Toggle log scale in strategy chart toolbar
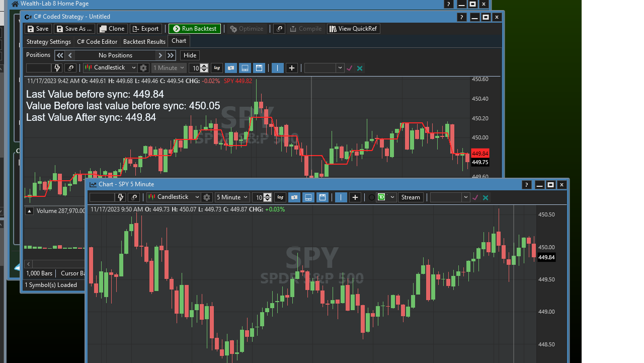 pyautogui.click(x=217, y=68)
